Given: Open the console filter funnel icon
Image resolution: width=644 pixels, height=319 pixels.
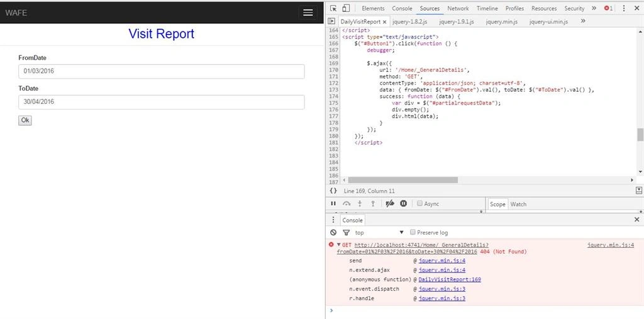Looking at the screenshot, I should [346, 232].
